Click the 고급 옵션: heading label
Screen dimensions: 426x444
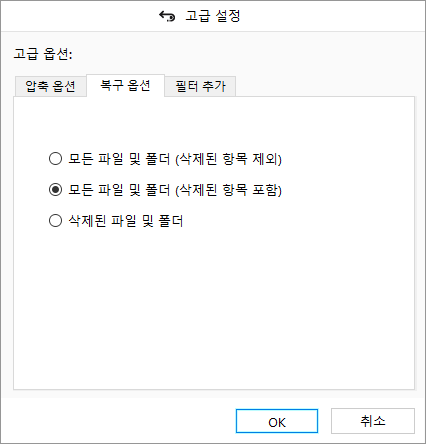click(x=43, y=54)
